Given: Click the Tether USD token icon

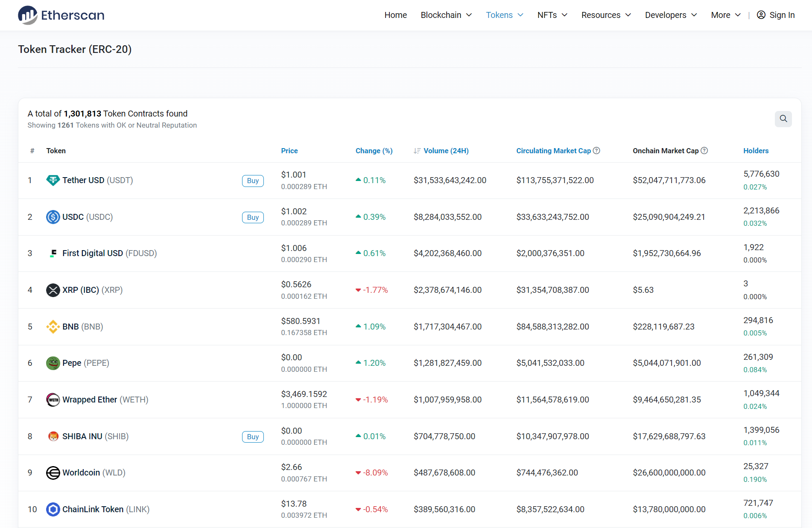Looking at the screenshot, I should [53, 181].
